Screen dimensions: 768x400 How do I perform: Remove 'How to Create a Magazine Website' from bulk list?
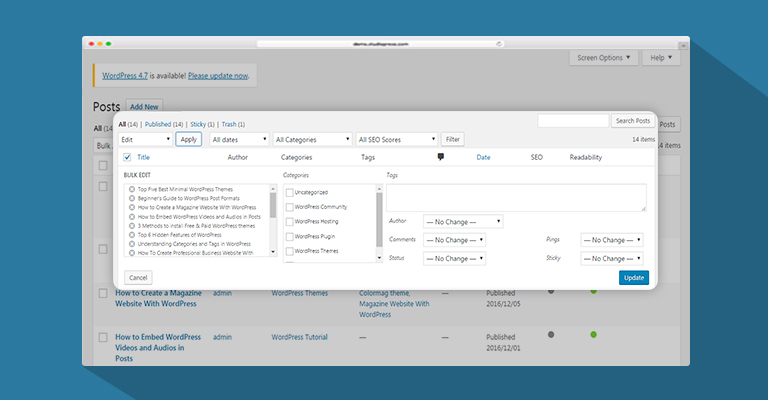[132, 207]
